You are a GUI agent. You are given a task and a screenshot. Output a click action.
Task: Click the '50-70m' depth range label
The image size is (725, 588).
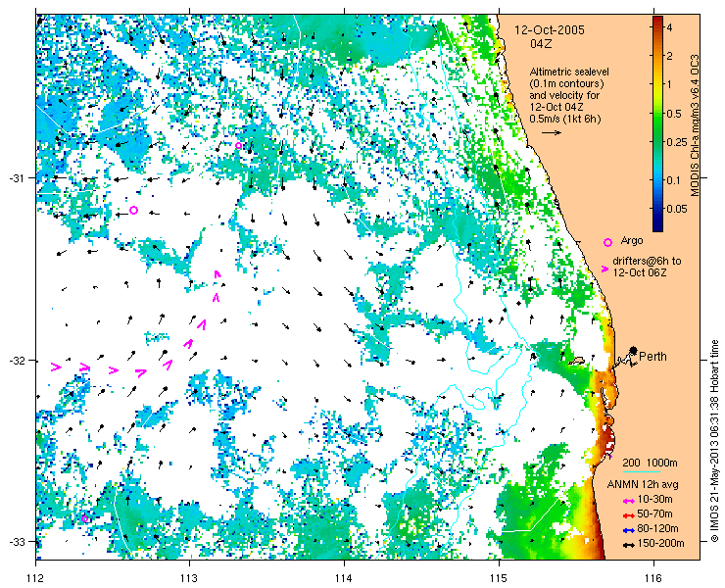click(x=655, y=514)
